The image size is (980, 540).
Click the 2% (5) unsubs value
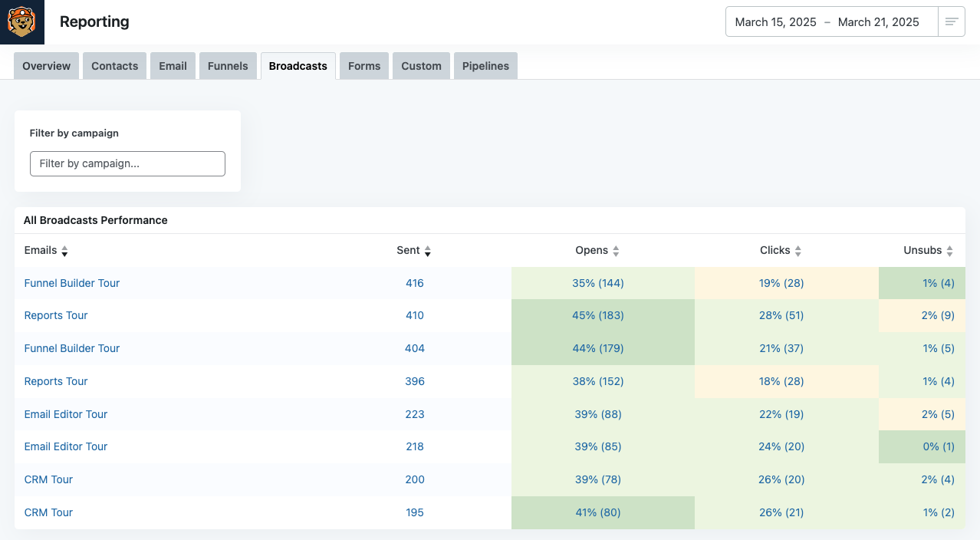[x=938, y=414]
